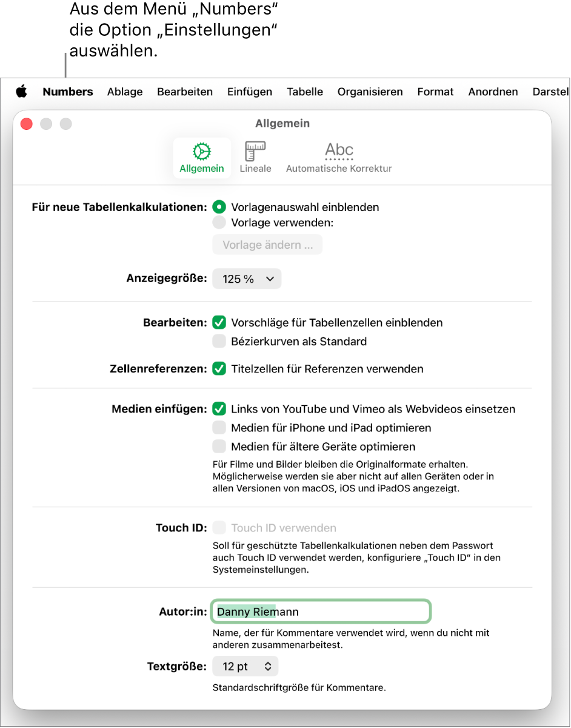Viewport: 571px width, 728px height.
Task: Open the Bearbeiten menu
Action: (x=185, y=92)
